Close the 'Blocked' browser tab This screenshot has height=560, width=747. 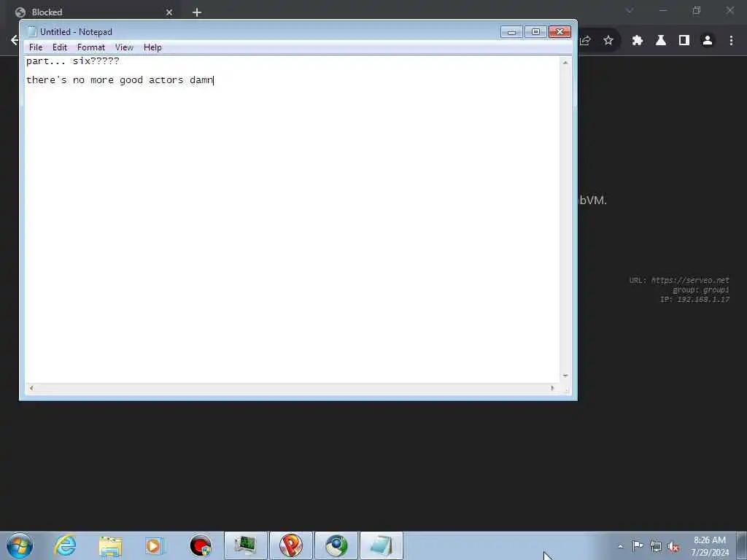click(x=169, y=12)
